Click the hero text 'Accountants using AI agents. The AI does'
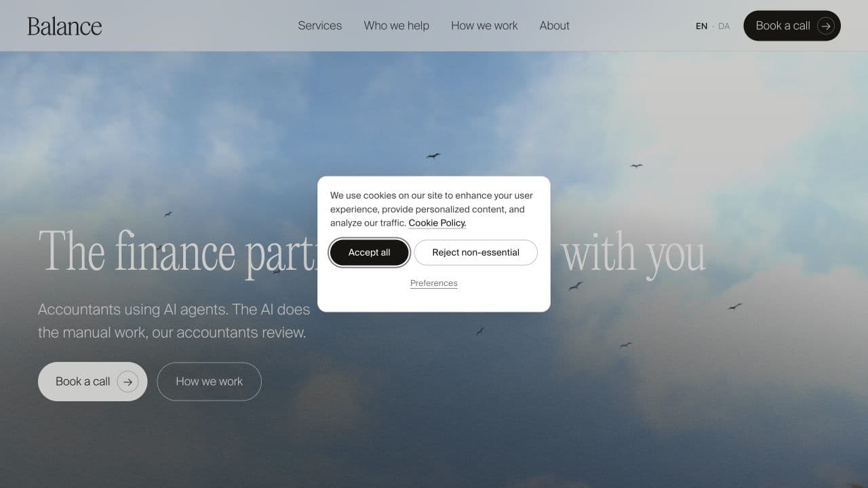 [174, 309]
